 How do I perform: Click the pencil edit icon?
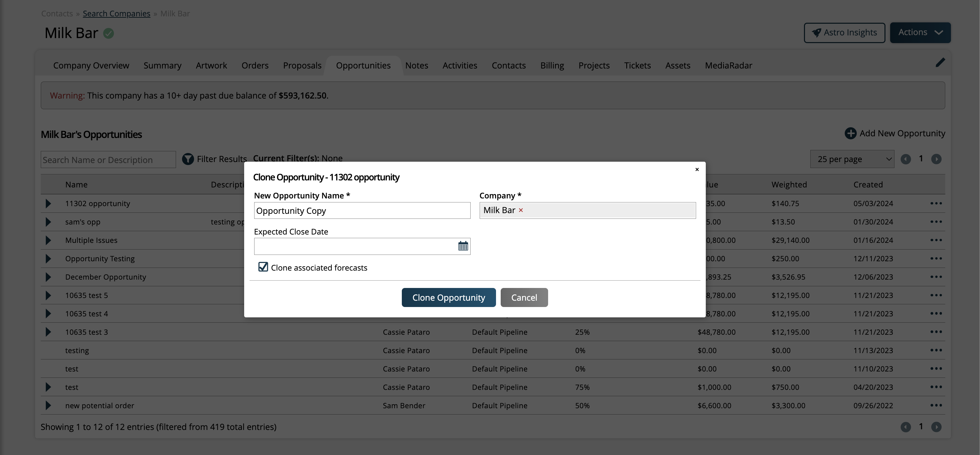[x=940, y=62]
